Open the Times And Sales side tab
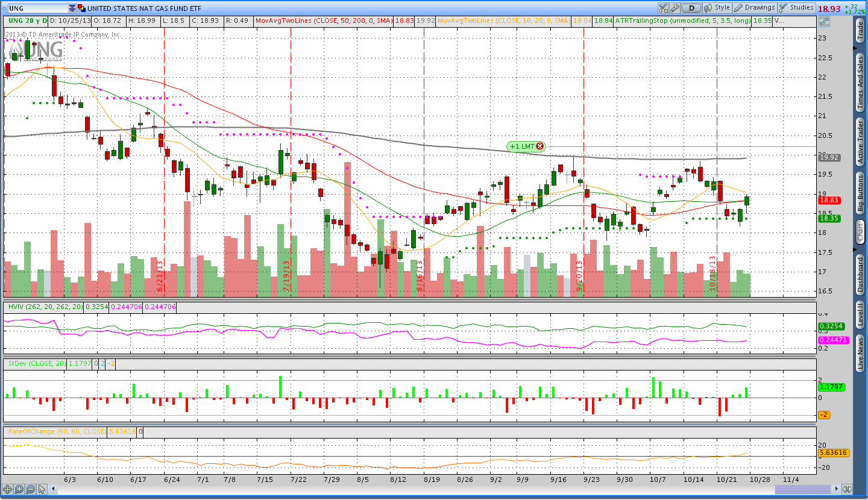This screenshot has height=500, width=868. click(x=860, y=83)
